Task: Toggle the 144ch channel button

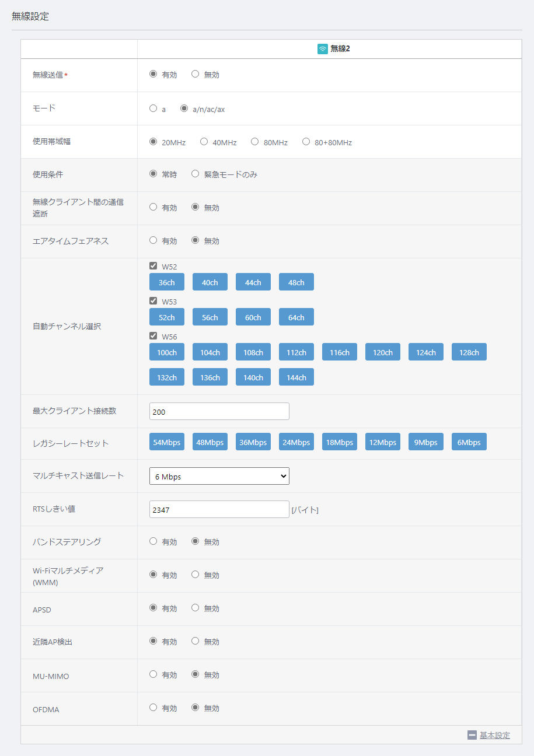Action: (x=296, y=377)
